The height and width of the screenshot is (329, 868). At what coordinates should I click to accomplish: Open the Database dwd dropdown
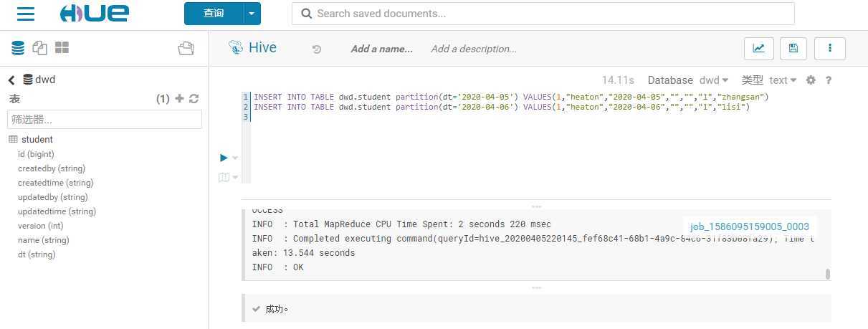(x=714, y=80)
